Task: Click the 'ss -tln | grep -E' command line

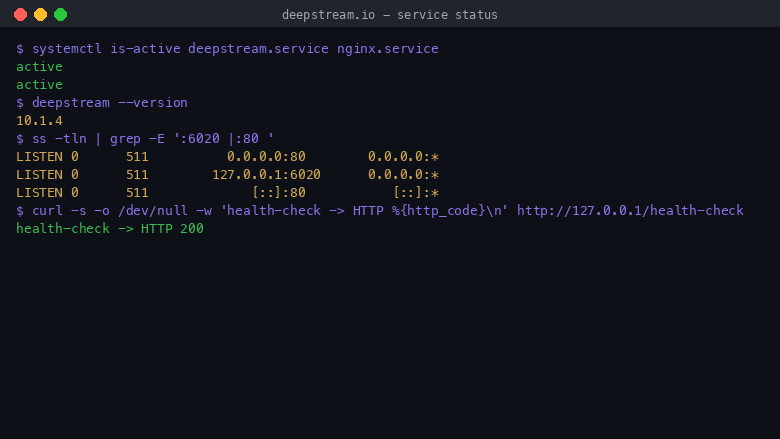Action: [145, 139]
